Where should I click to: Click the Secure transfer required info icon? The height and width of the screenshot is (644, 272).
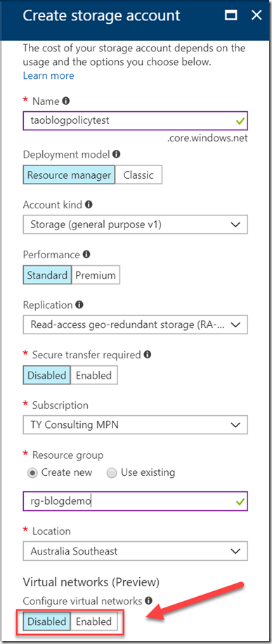pyautogui.click(x=148, y=355)
